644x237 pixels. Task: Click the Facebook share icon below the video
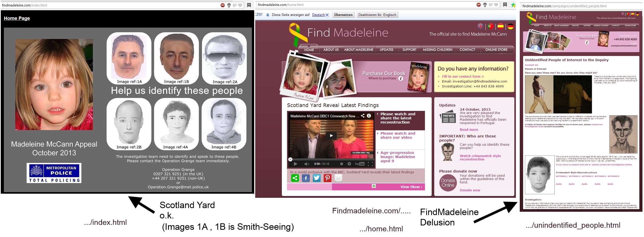[x=306, y=178]
